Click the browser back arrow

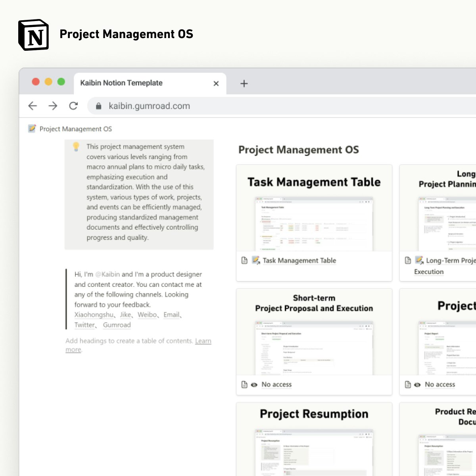coord(33,106)
